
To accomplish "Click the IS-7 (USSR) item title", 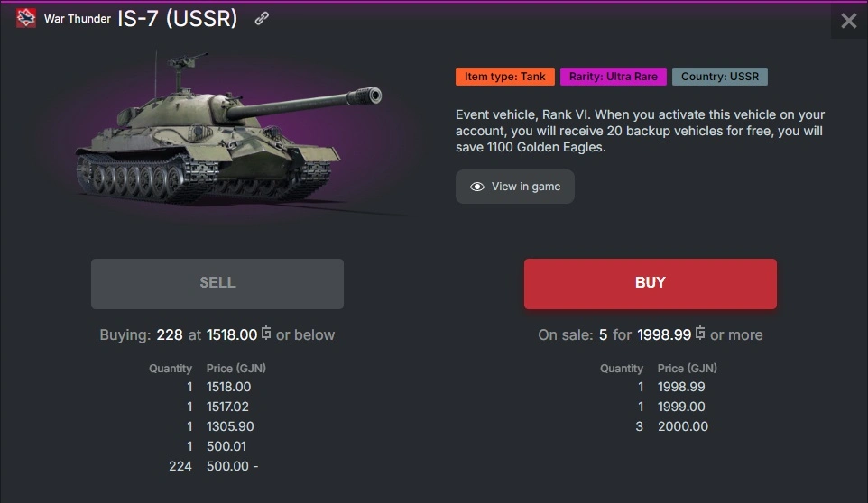I will pos(178,19).
